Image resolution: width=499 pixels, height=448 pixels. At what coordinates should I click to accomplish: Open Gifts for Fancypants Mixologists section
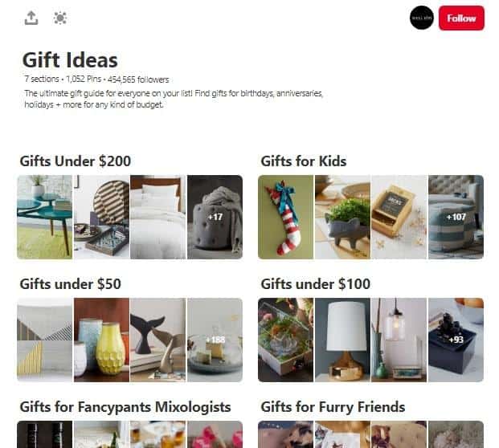[125, 407]
